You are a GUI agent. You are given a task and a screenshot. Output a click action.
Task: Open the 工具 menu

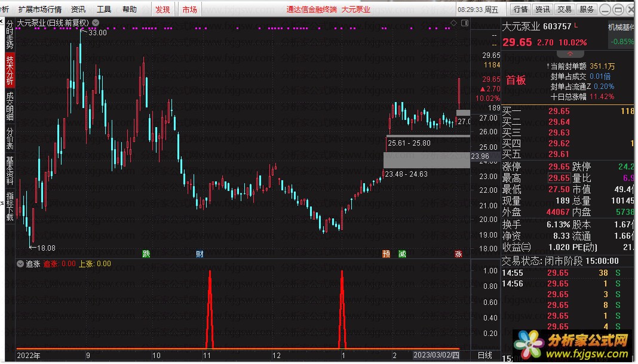point(104,9)
